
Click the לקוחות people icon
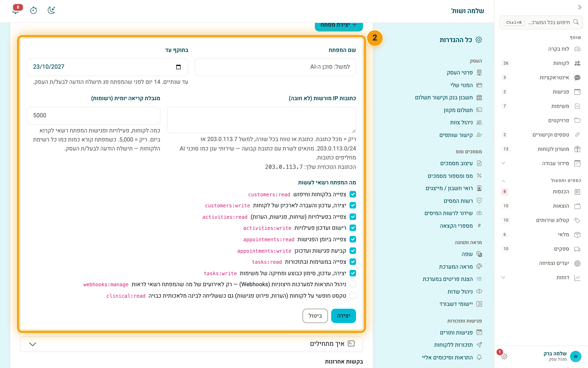577,63
